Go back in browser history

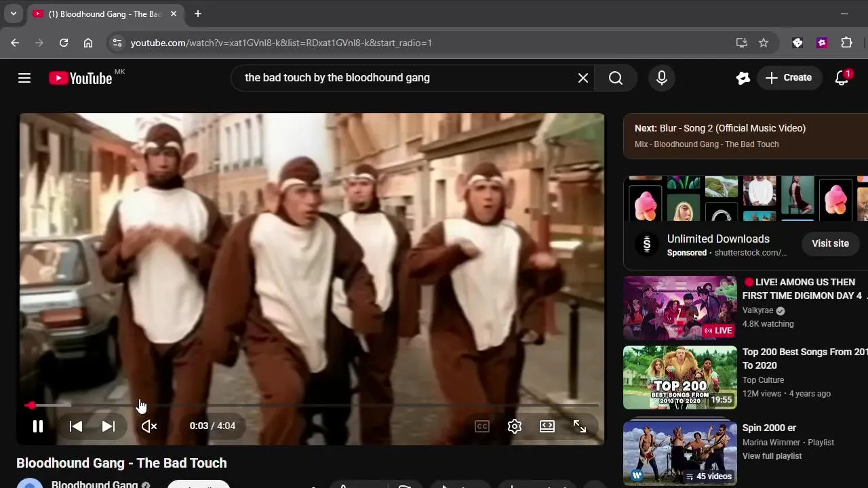(x=15, y=43)
